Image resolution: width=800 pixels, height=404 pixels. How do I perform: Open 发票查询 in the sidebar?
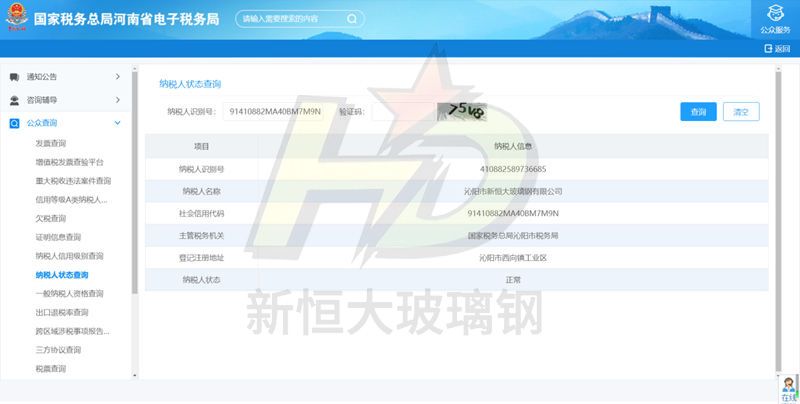(50, 143)
